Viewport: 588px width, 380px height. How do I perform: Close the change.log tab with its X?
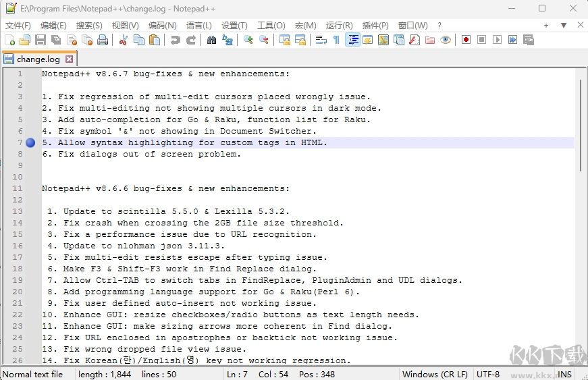[69, 59]
